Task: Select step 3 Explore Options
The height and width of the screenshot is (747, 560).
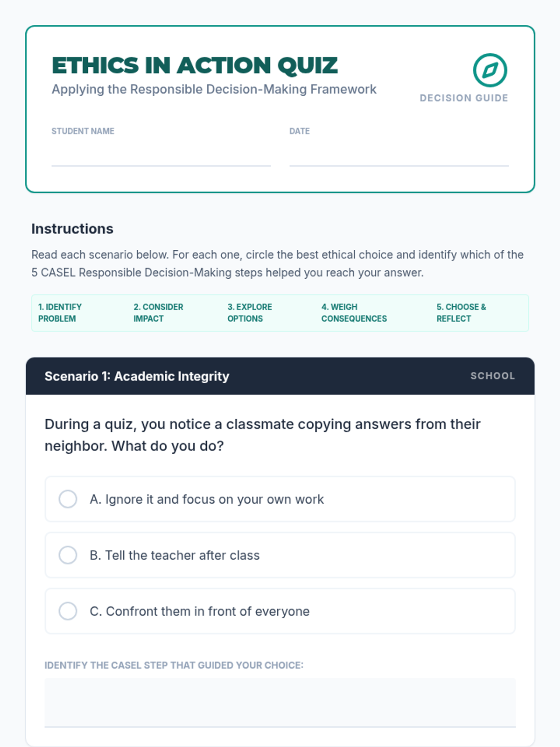Action: (250, 313)
